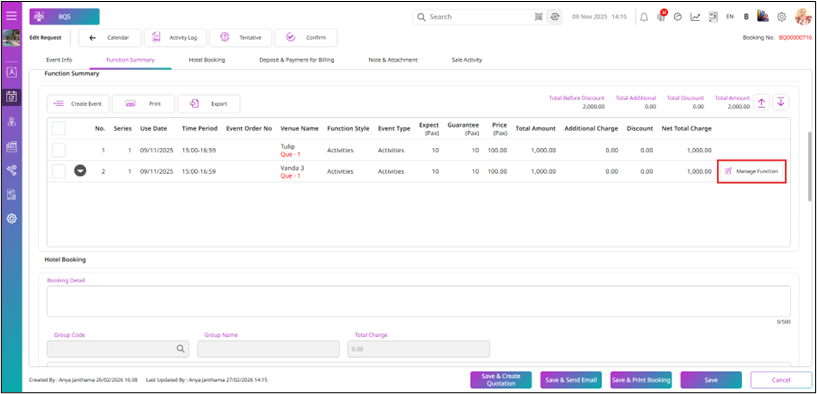
Task: Open Group Code lookup search field
Action: 118,349
